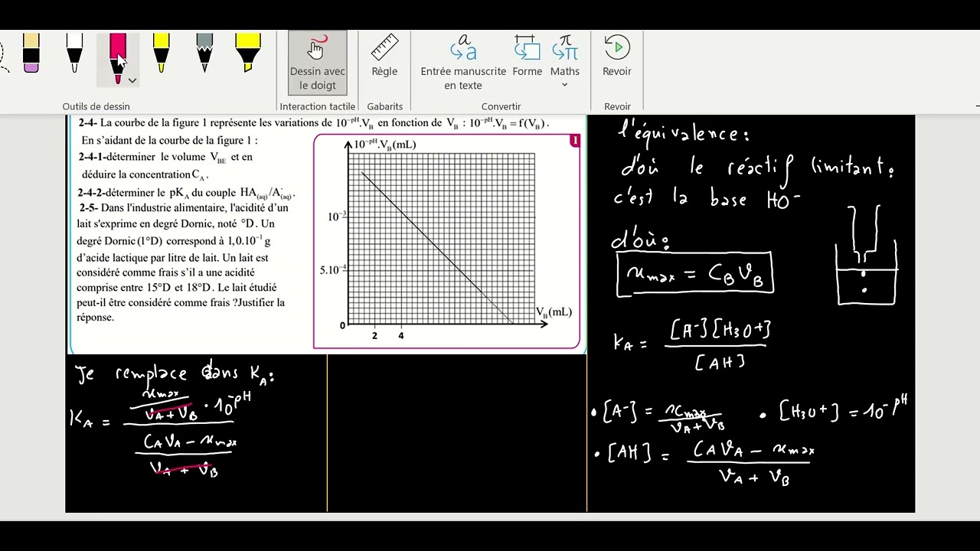Screen dimensions: 980x551
Task: Select the wide yellow highlighter
Action: pos(248,54)
